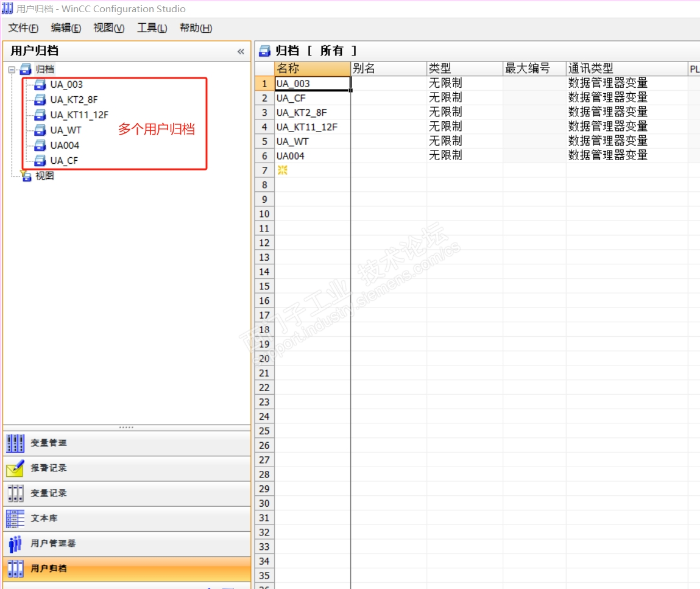Screen dimensions: 700x589
Task: Click the 归档 root folder icon
Action: click(26, 69)
